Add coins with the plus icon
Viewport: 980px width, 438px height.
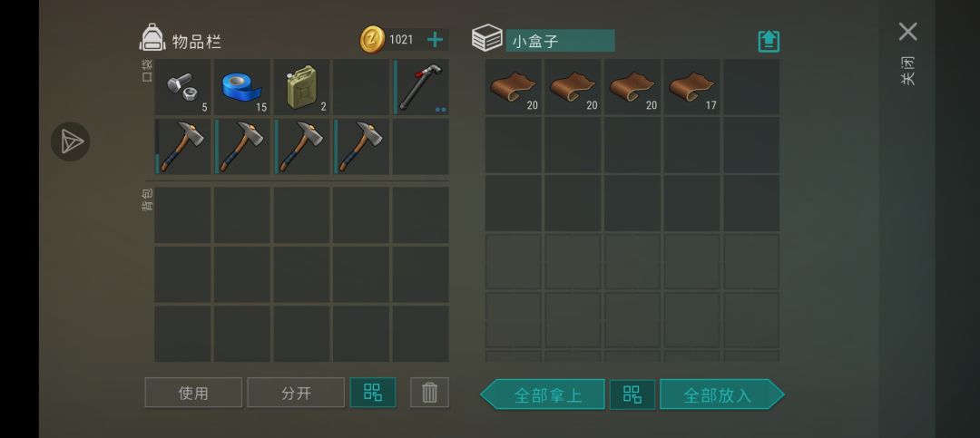(435, 40)
